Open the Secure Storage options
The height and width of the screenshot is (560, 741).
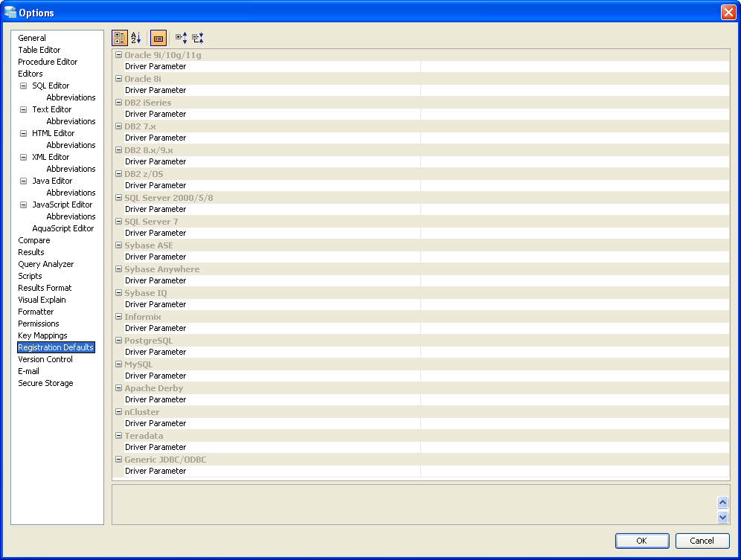[45, 383]
